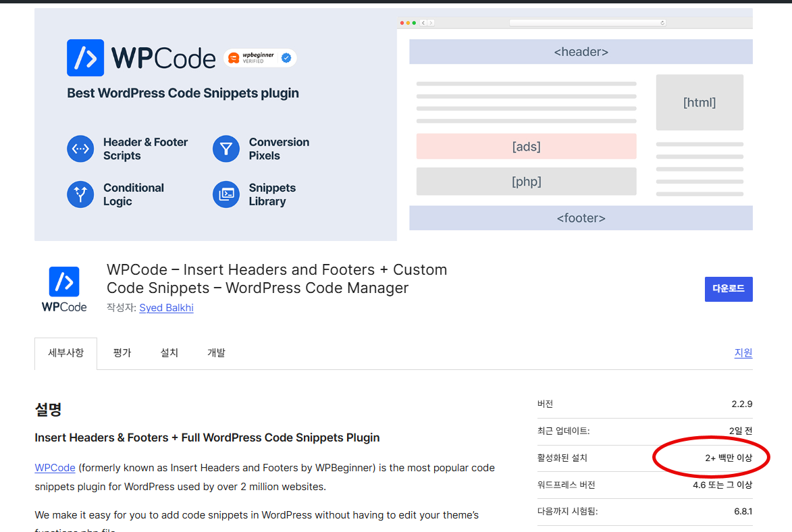Click the 지원 link
Viewport: 792px width, 532px height.
coord(743,352)
